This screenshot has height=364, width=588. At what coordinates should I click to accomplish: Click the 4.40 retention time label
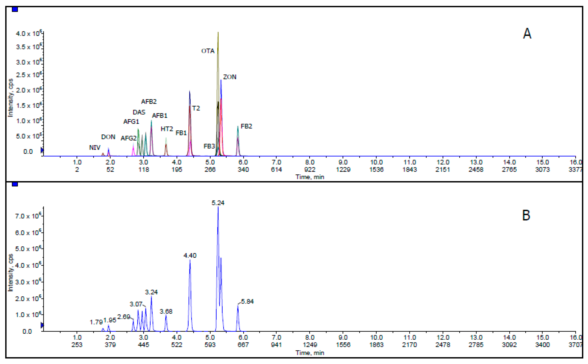(190, 255)
